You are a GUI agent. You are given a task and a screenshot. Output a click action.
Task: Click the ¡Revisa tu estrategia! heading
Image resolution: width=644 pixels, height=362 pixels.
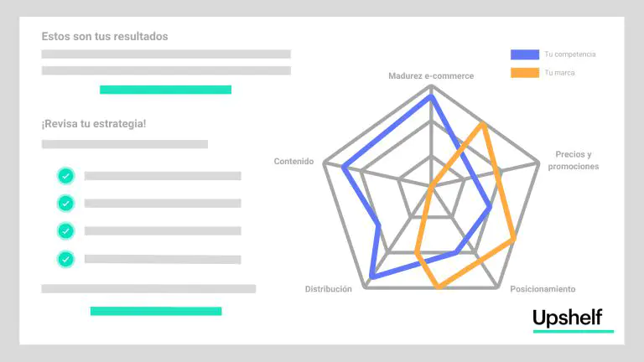point(94,124)
